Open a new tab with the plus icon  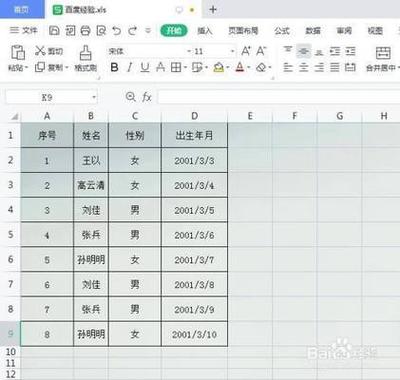coord(213,10)
